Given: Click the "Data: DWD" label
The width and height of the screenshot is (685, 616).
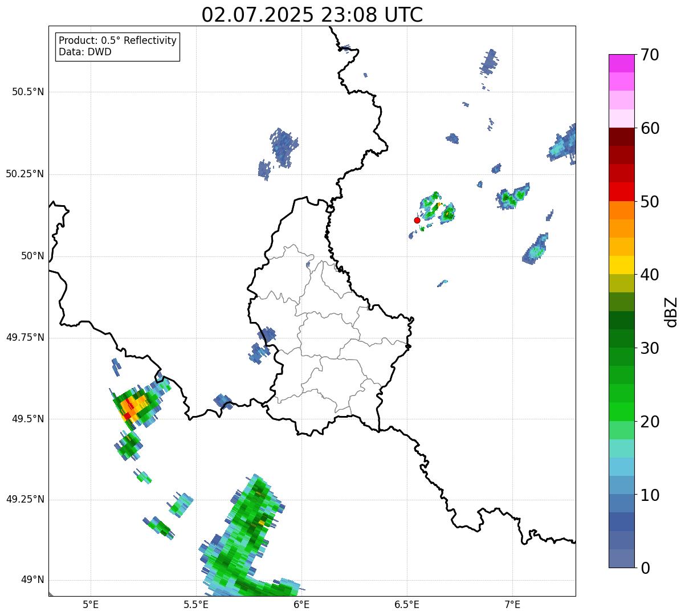Looking at the screenshot, I should click(x=85, y=52).
